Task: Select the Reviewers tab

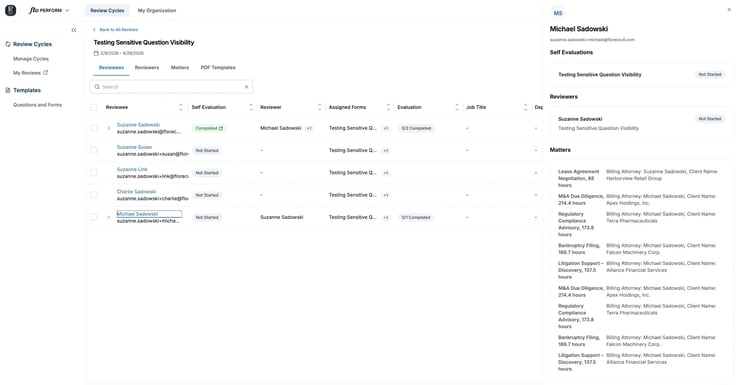Action: tap(147, 68)
